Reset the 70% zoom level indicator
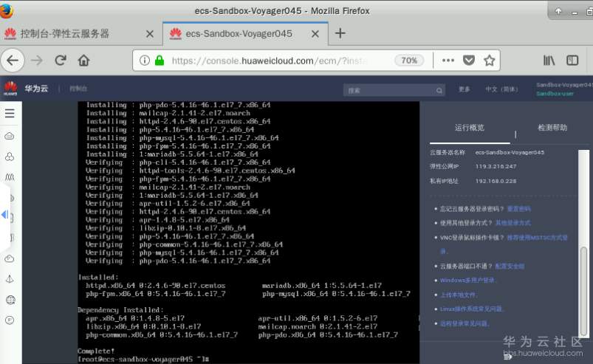 pos(409,61)
